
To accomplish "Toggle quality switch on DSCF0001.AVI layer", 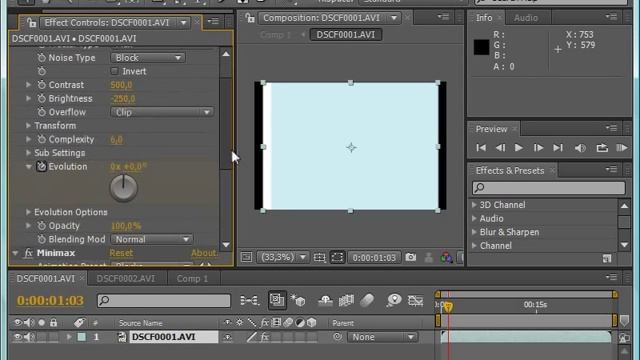I will click(252, 337).
